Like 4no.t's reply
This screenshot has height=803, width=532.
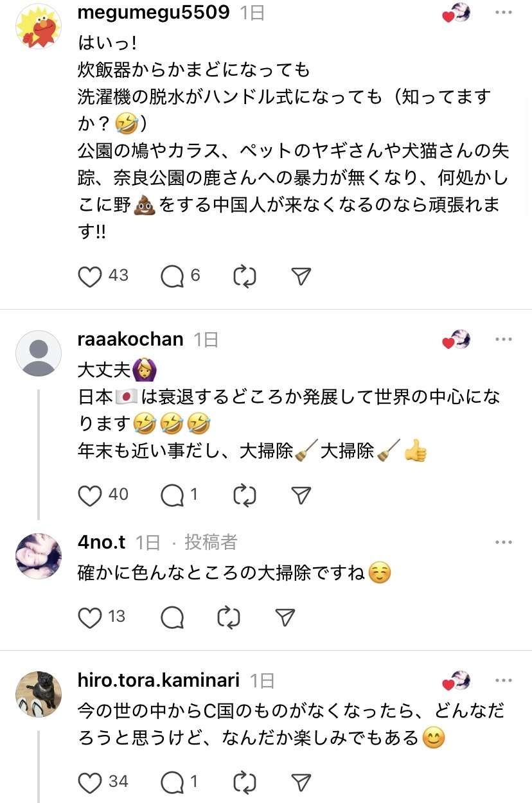pyautogui.click(x=90, y=617)
